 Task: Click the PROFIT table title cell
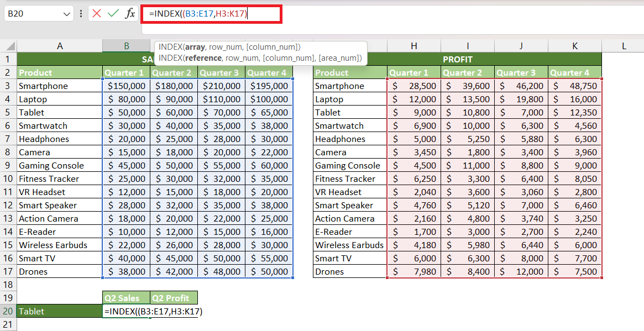pyautogui.click(x=458, y=59)
